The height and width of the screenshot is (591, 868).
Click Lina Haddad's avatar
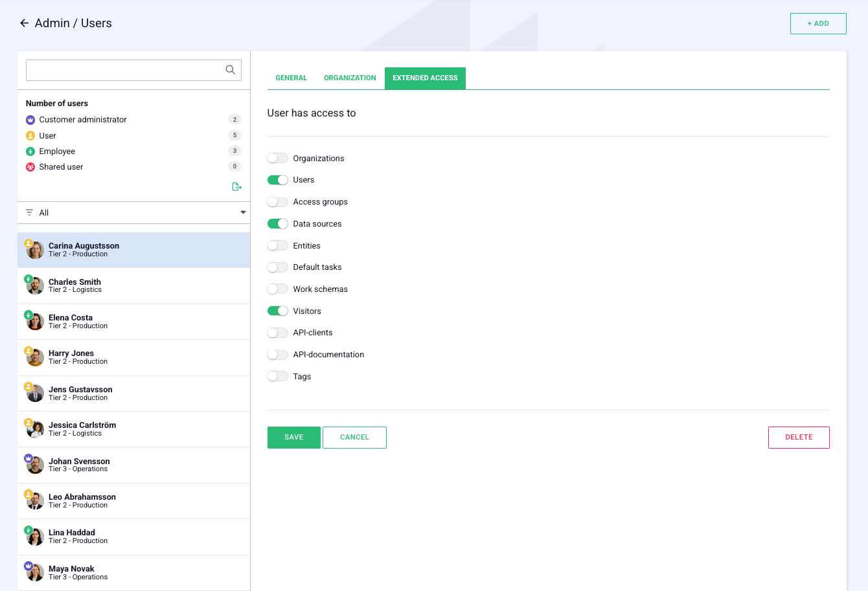pyautogui.click(x=36, y=537)
